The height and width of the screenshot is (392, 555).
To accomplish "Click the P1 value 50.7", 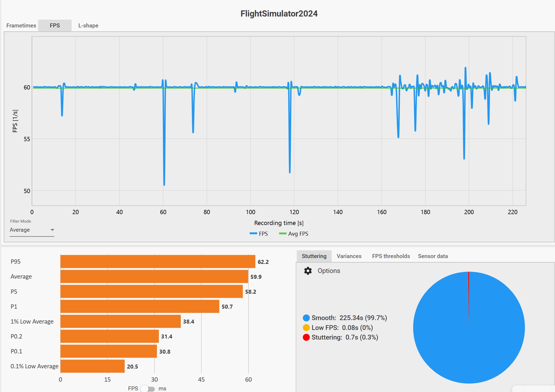I will pos(227,307).
